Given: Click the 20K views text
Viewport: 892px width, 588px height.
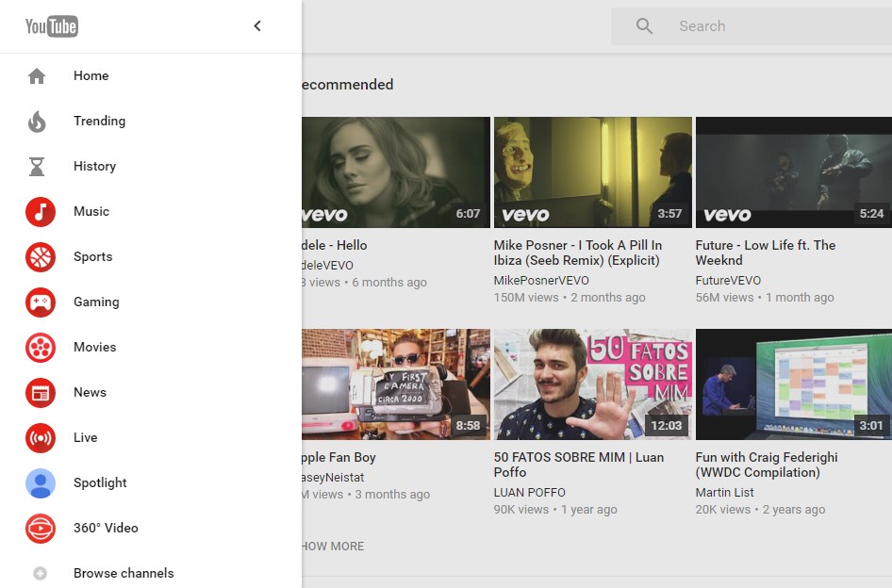Looking at the screenshot, I should [x=723, y=510].
